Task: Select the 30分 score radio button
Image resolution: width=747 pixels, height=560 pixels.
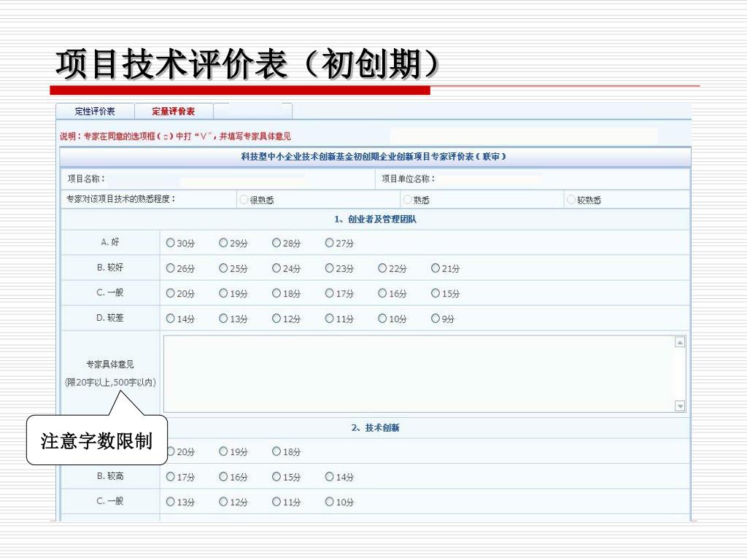Action: tap(170, 243)
